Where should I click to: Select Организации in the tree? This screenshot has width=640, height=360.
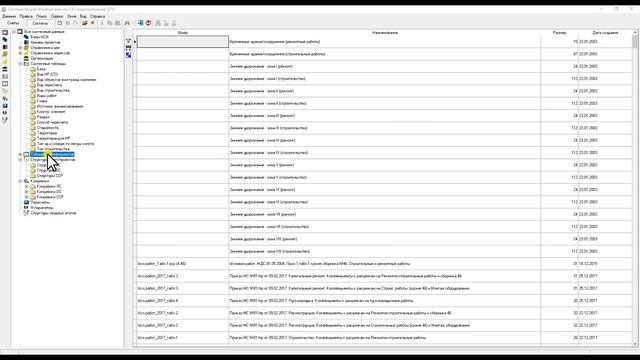(x=42, y=58)
